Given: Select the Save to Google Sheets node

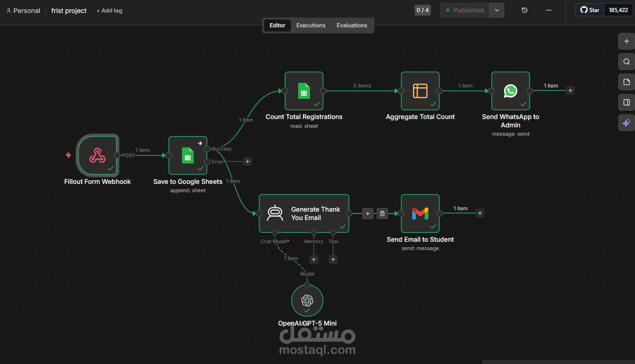Looking at the screenshot, I should (x=187, y=155).
